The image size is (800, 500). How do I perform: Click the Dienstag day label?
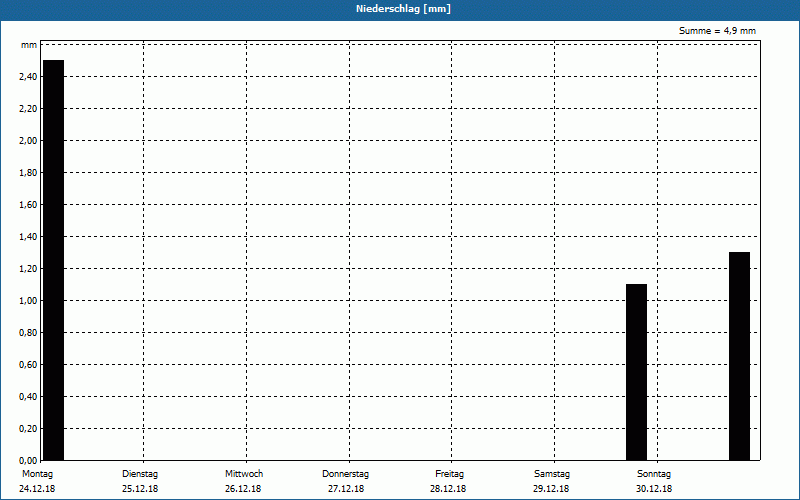[140, 474]
